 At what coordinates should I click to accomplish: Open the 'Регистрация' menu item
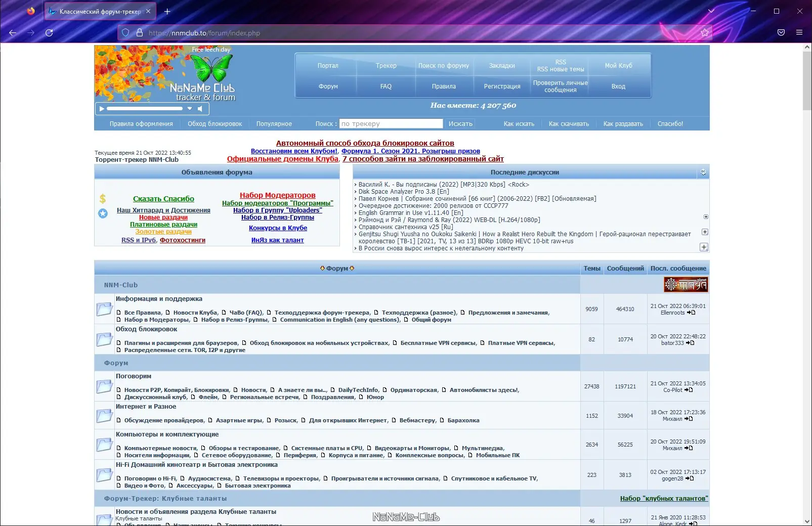tap(502, 86)
